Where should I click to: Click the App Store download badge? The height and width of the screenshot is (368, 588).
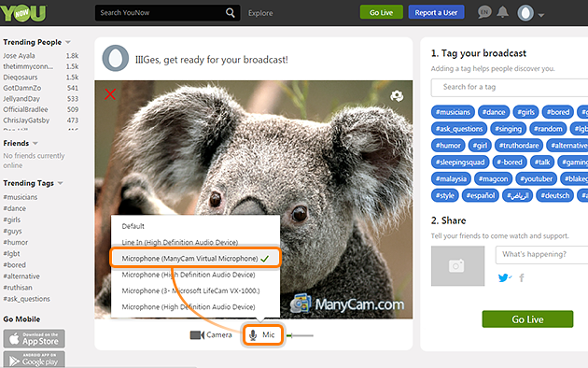pos(35,339)
